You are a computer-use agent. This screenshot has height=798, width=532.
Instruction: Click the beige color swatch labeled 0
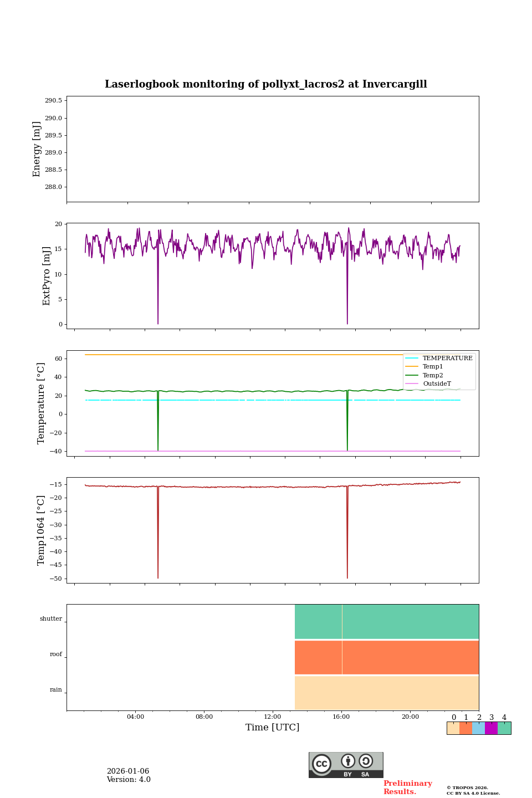coord(453,728)
